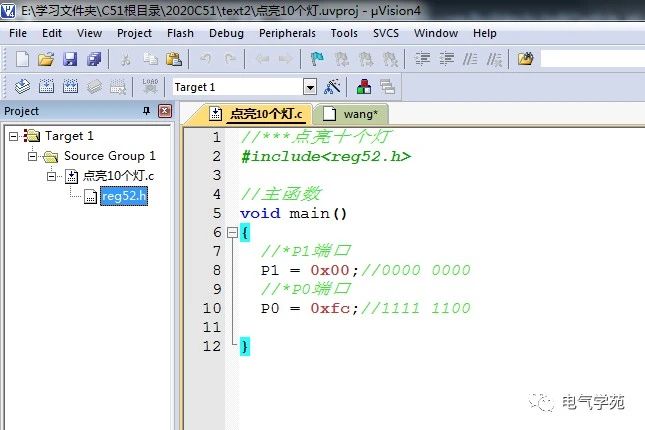Open the Edit menu
Image resolution: width=645 pixels, height=430 pixels.
point(52,33)
